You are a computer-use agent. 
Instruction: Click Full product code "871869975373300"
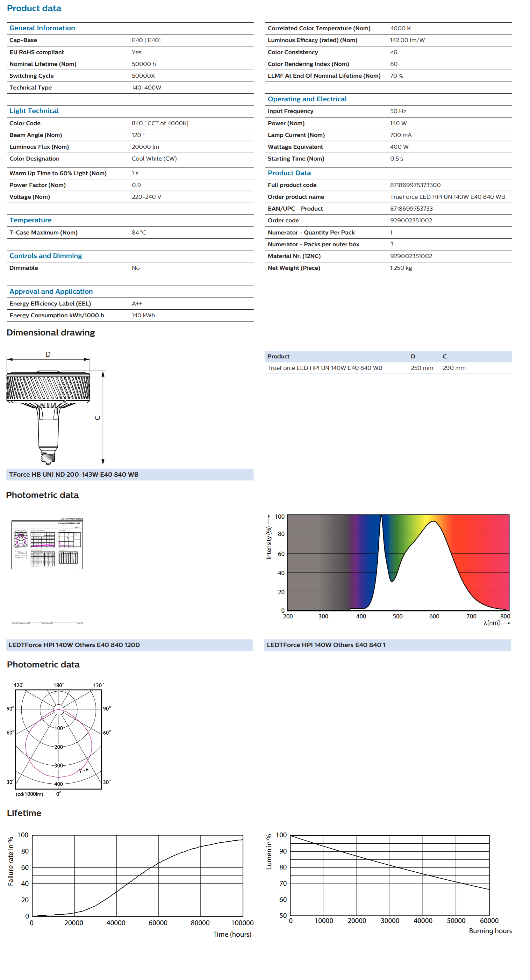(x=415, y=185)
